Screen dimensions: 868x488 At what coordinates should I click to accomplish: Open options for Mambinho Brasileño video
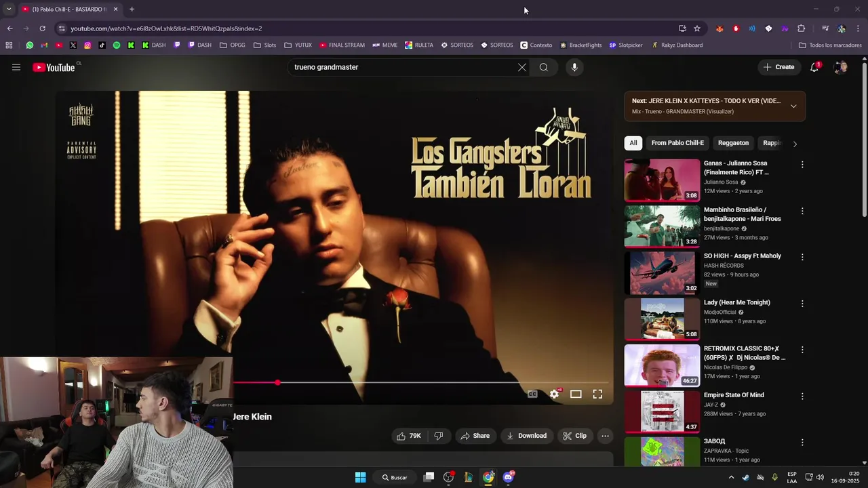(x=802, y=211)
